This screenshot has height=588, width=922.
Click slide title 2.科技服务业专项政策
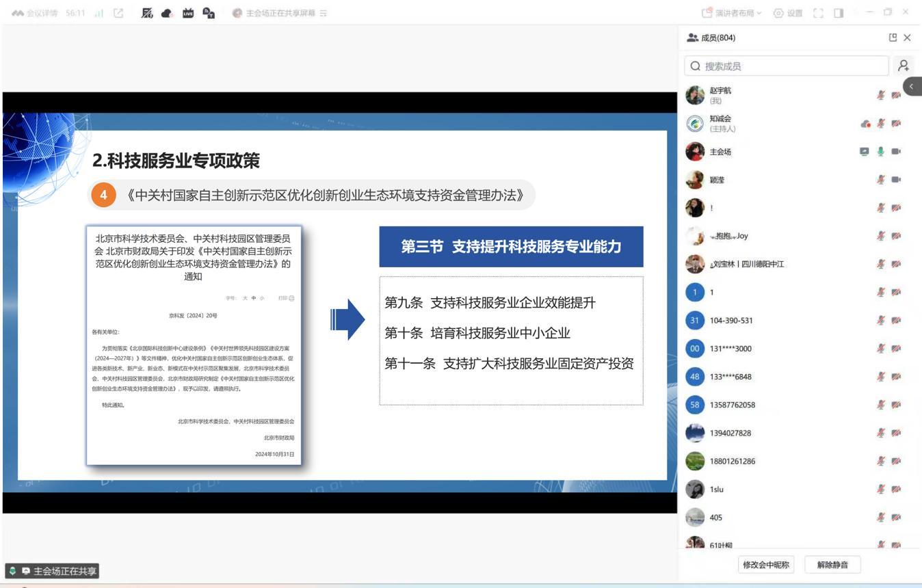click(176, 161)
